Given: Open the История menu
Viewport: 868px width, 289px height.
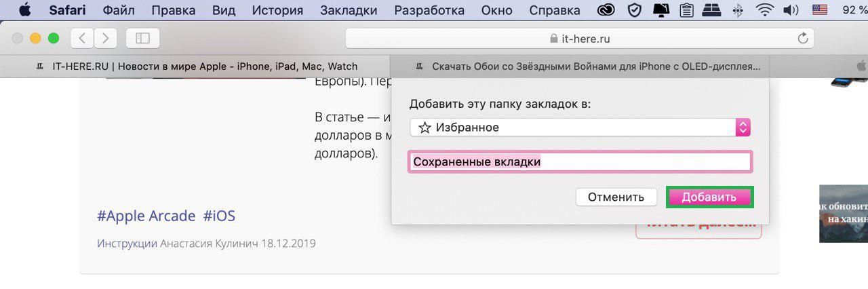Looking at the screenshot, I should (277, 10).
